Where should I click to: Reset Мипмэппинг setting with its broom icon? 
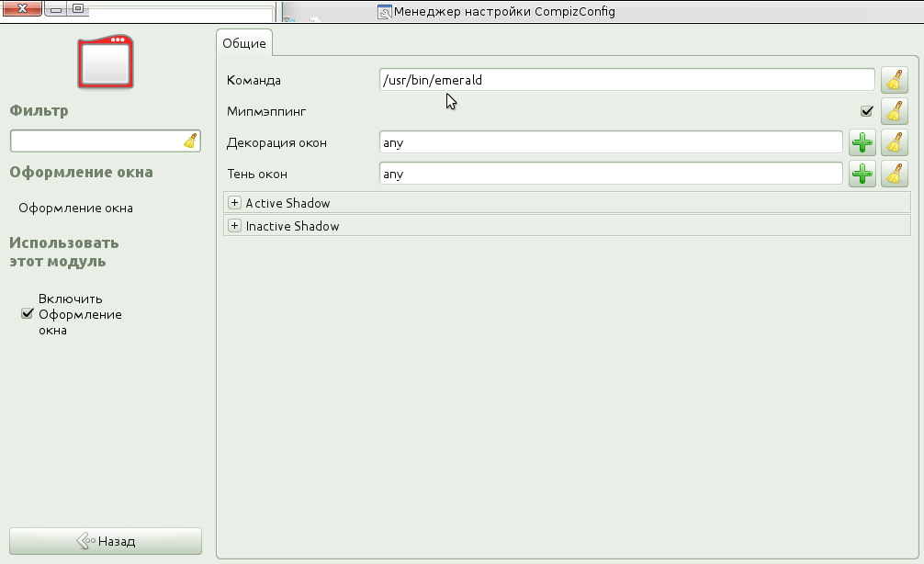click(x=894, y=111)
